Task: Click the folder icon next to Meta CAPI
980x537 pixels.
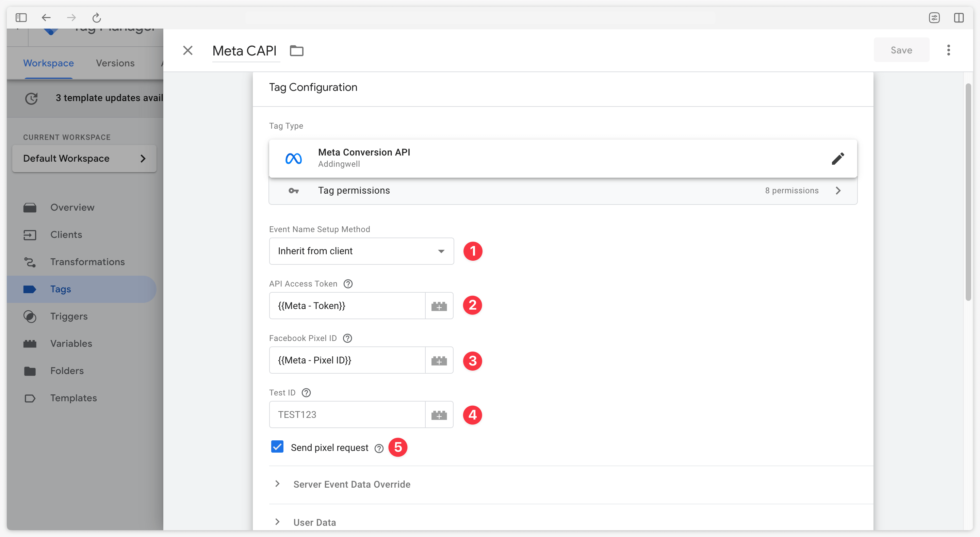Action: (296, 51)
